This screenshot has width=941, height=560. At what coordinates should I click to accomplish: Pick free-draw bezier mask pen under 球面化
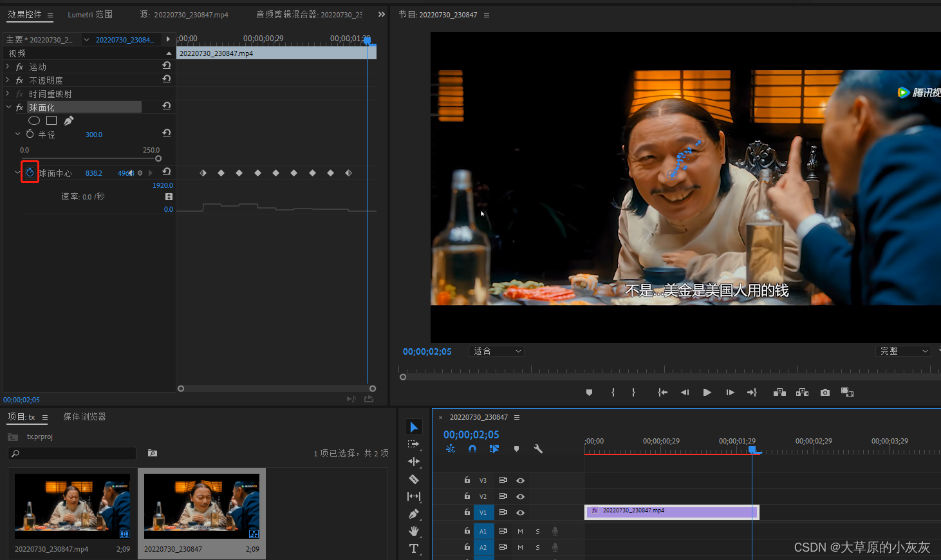click(x=69, y=120)
